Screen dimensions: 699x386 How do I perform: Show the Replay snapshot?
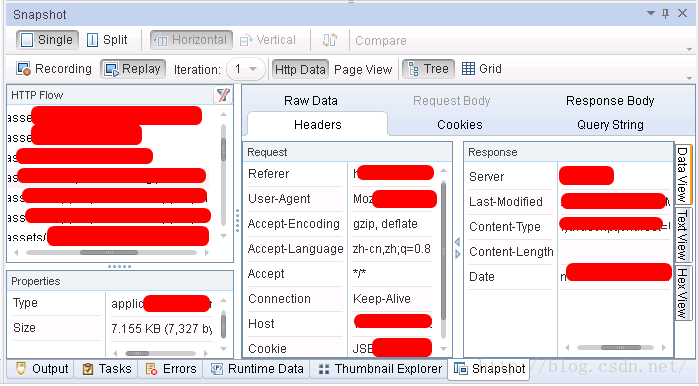pos(133,69)
